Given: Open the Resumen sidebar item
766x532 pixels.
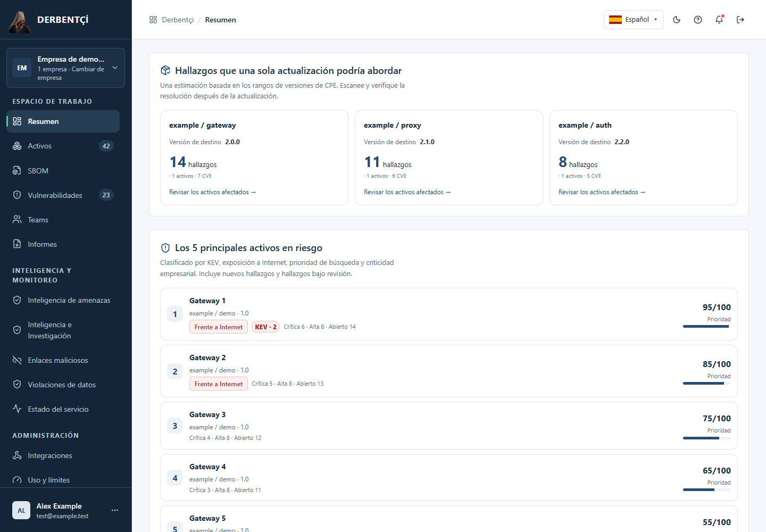Looking at the screenshot, I should tap(63, 121).
